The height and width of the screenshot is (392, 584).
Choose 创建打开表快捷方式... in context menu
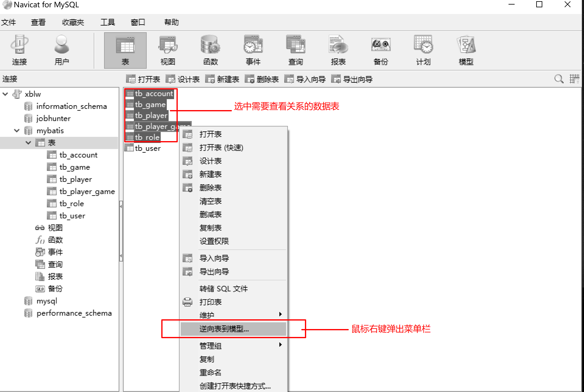coord(233,386)
